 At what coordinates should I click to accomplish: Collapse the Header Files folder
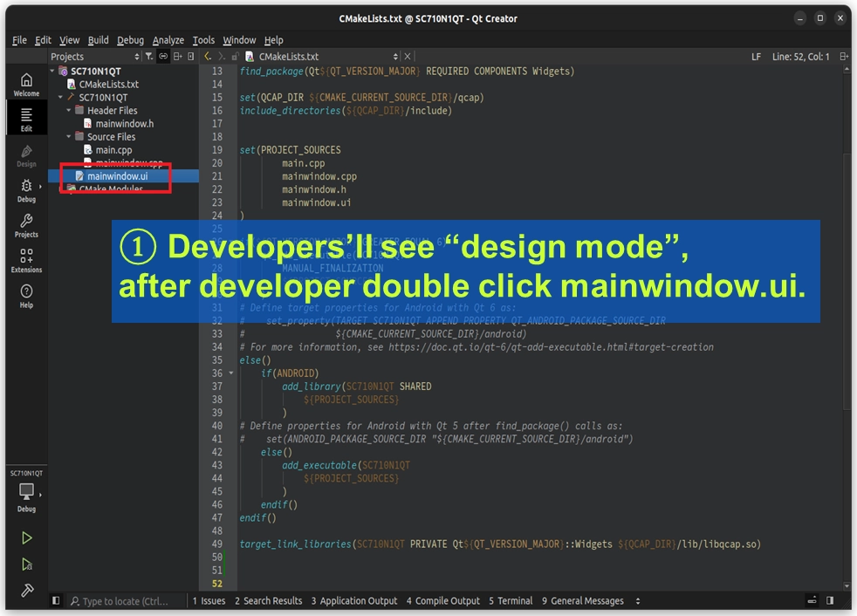click(70, 111)
